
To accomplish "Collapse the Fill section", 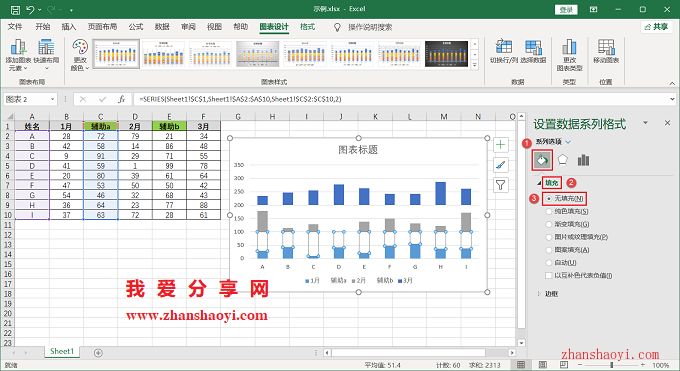I will [x=539, y=183].
